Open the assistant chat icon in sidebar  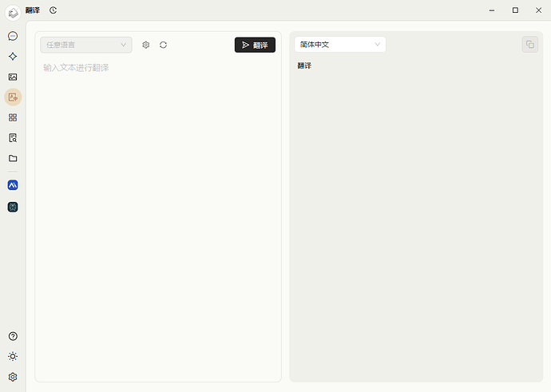point(13,36)
